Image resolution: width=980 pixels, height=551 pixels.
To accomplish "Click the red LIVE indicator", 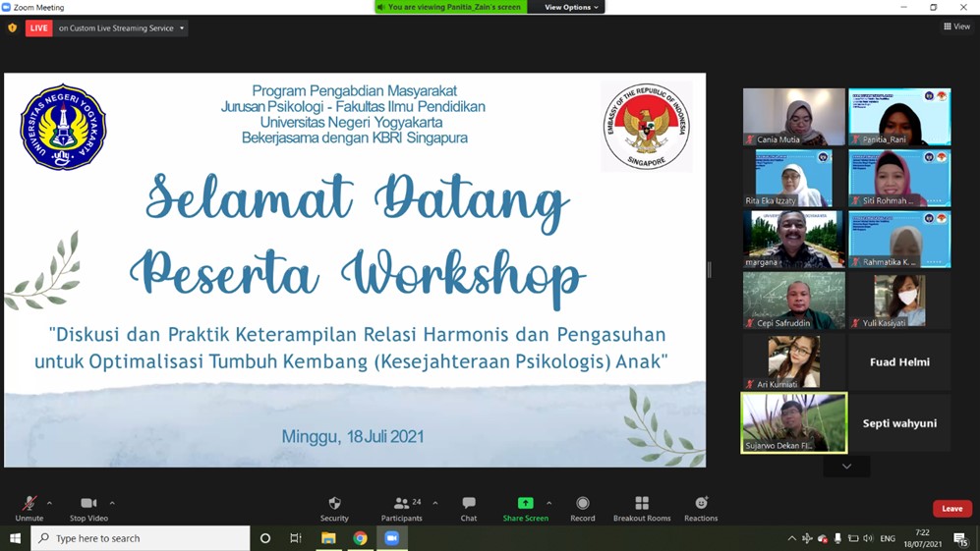I will (x=38, y=28).
